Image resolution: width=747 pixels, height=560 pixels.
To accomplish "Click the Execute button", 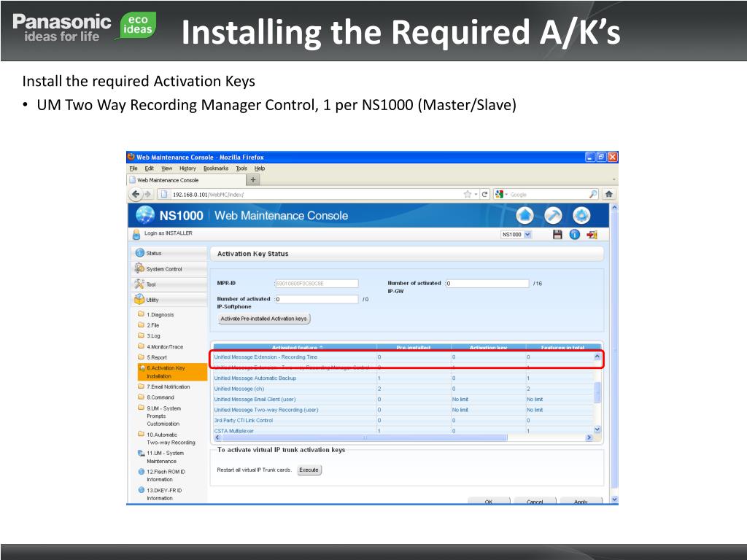I will pos(309,470).
